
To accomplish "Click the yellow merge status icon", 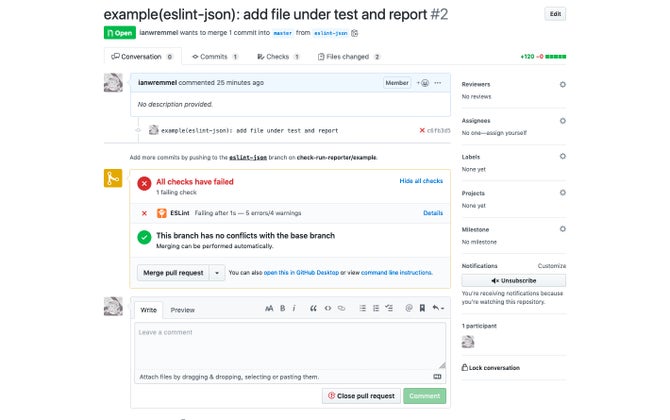I will pos(113,178).
